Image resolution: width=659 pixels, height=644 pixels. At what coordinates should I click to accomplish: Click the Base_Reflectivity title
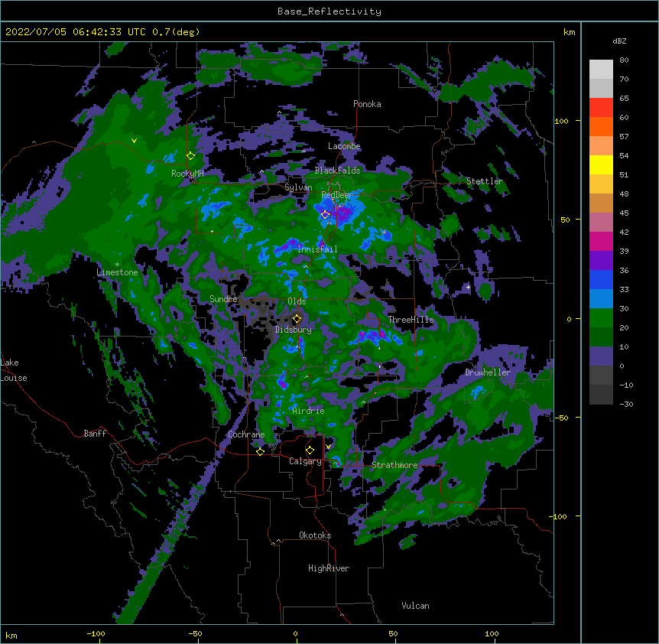pos(329,11)
